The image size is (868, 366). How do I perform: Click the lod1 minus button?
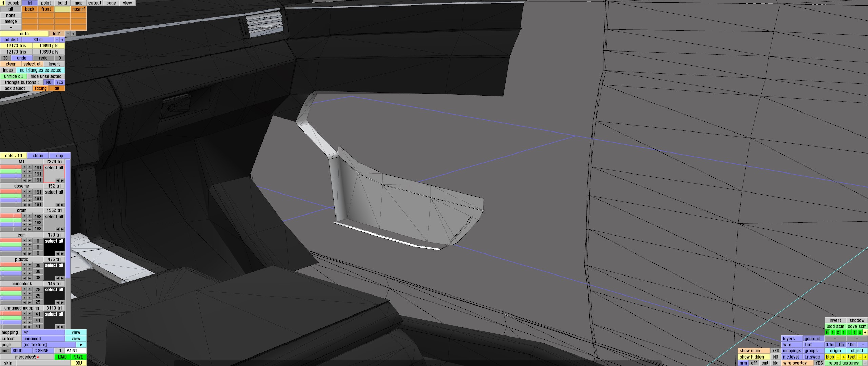pos(67,34)
